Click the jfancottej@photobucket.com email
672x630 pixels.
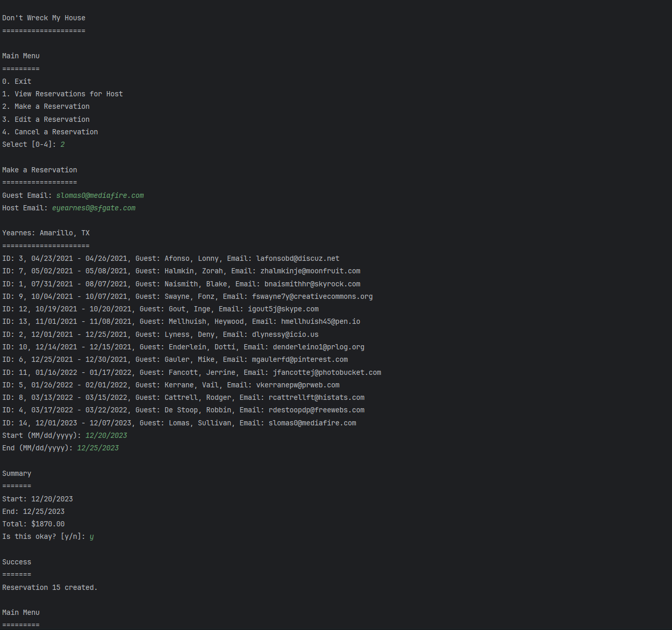click(327, 372)
